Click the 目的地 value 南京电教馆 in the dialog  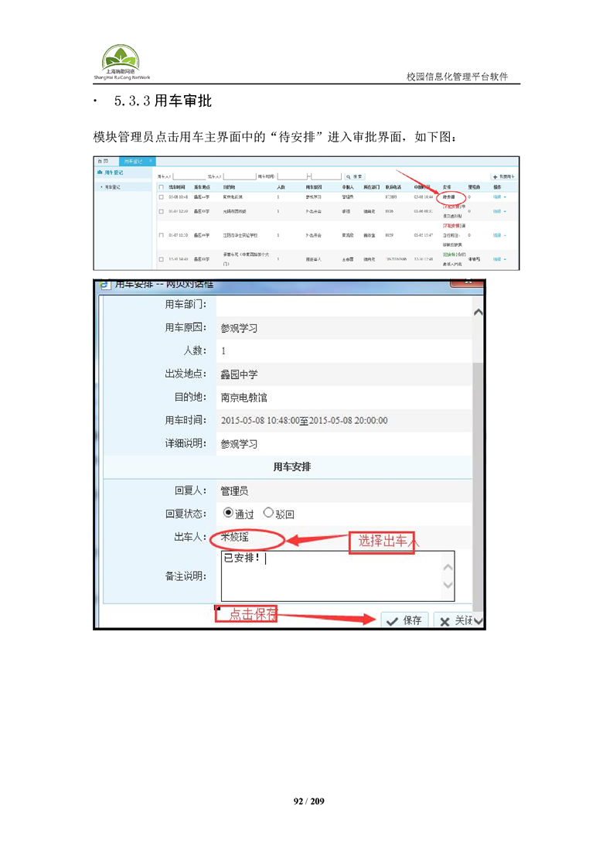(244, 398)
